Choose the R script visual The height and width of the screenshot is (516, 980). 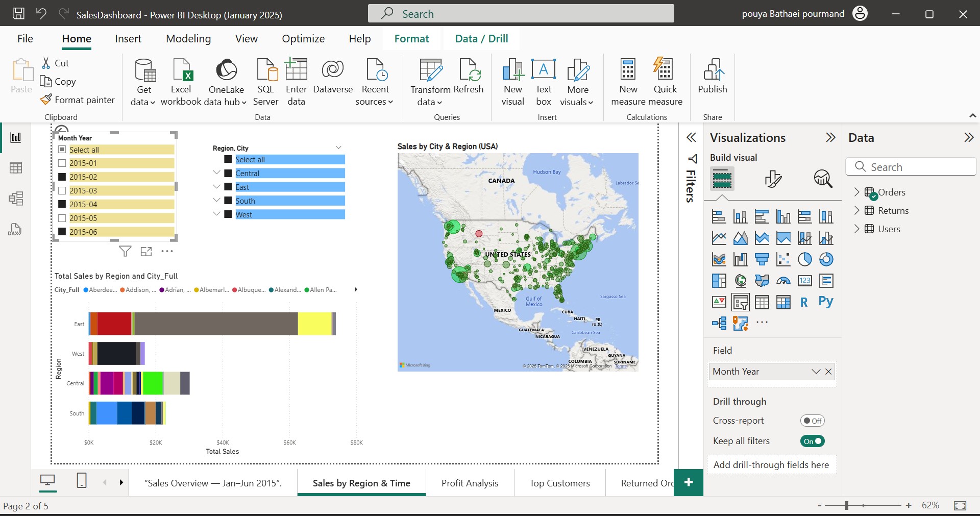coord(804,302)
